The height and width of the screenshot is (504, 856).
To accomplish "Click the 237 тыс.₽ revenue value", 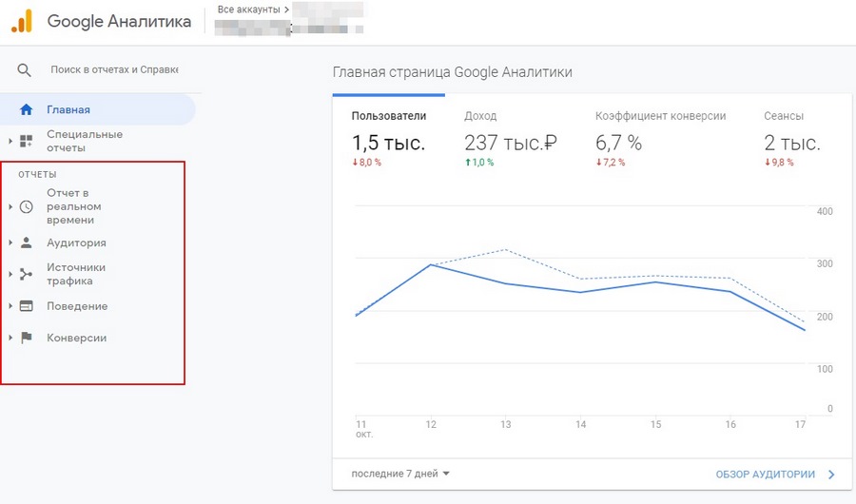I will click(511, 143).
